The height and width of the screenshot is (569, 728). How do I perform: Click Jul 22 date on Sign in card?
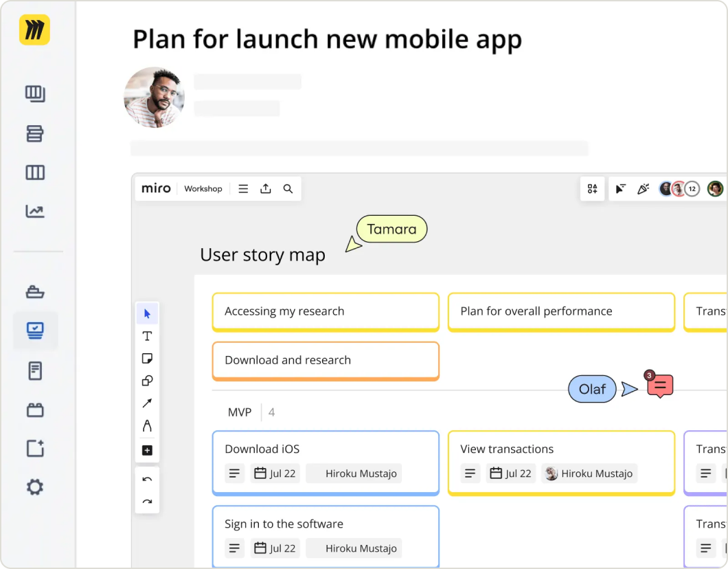click(275, 548)
